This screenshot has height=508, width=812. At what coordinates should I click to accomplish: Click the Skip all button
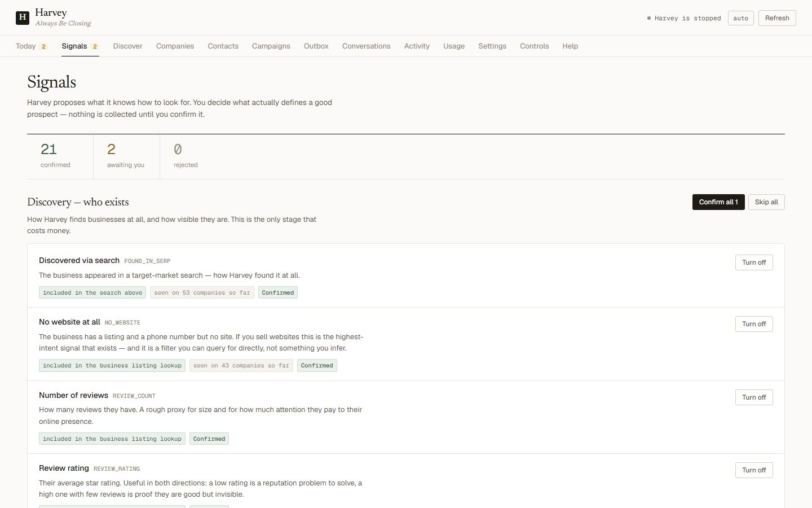(766, 202)
